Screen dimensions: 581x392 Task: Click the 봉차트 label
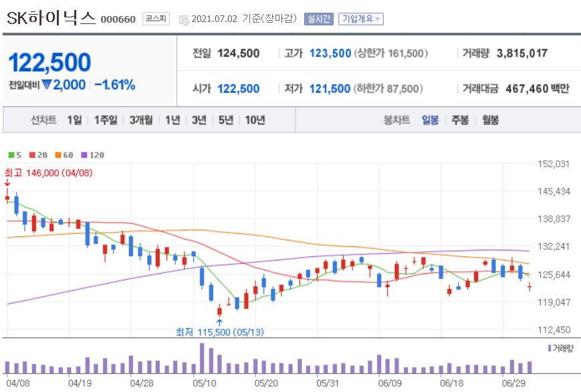pyautogui.click(x=397, y=120)
